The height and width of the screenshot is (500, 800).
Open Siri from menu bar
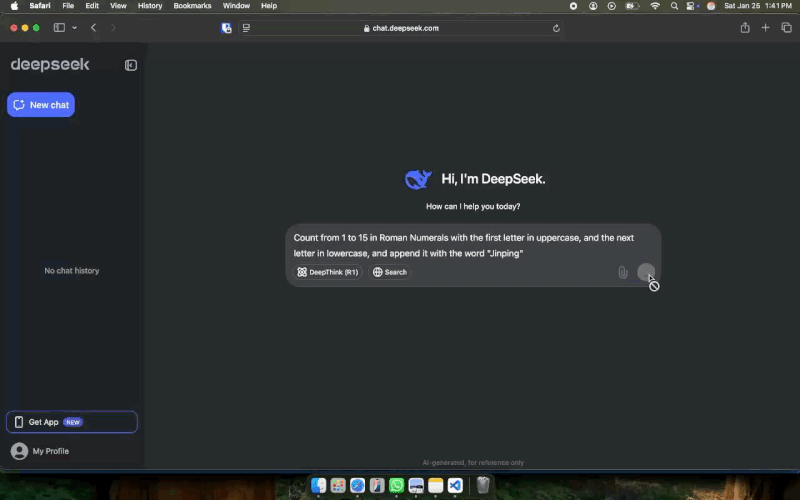click(x=711, y=6)
